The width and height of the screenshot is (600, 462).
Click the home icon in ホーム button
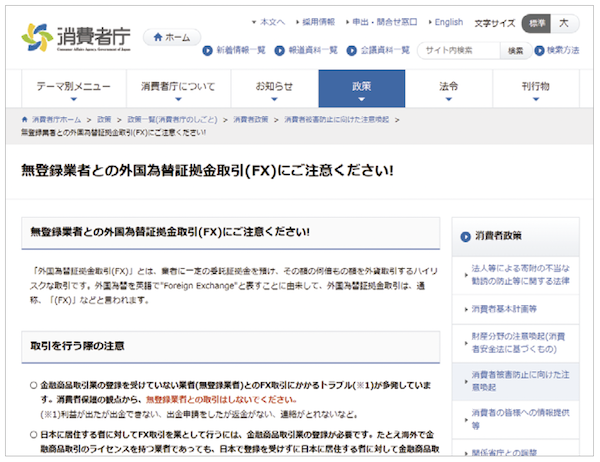click(158, 37)
